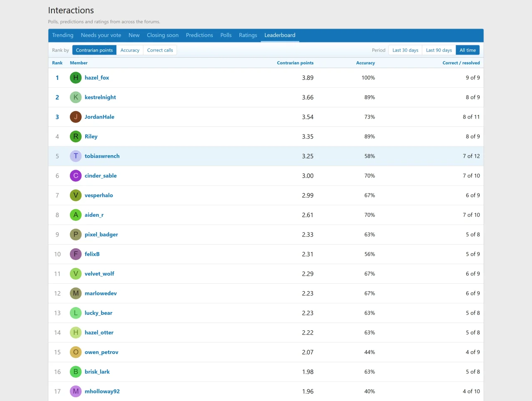Image resolution: width=532 pixels, height=401 pixels.
Task: View mholloway92's profile link
Action: [102, 391]
